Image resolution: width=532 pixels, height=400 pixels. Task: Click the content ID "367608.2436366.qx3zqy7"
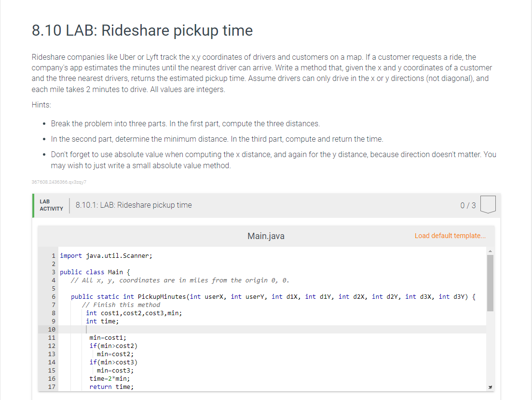tap(59, 182)
